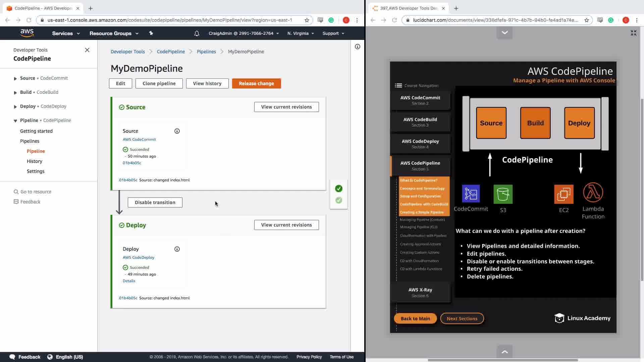Viewport: 644px width, 362px height.
Task: Click the EC2 icon in diagram
Action: tap(563, 194)
